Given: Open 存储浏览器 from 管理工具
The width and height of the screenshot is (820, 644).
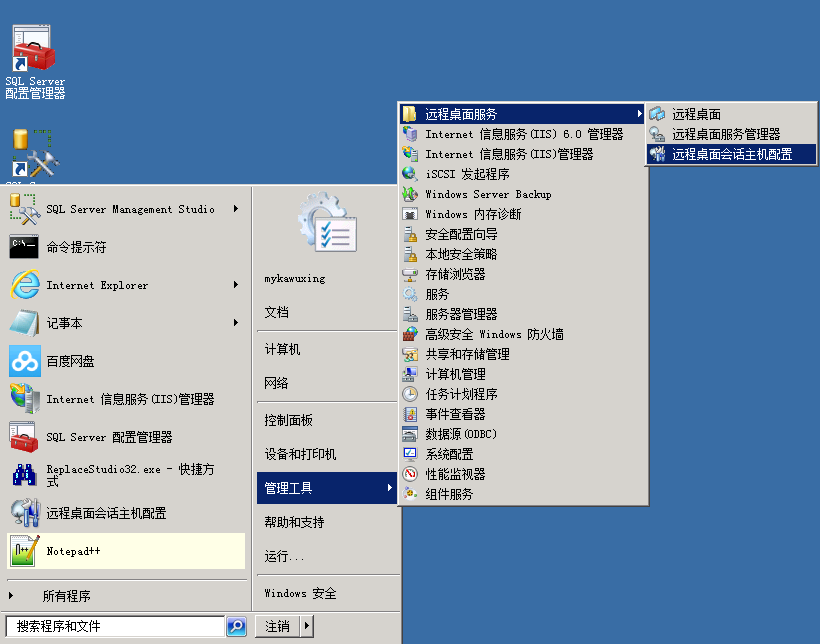Looking at the screenshot, I should [523, 274].
